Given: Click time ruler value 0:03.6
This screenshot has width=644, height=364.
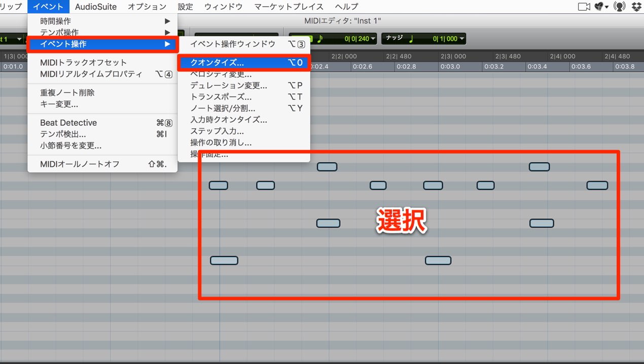Looking at the screenshot, I should (581, 66).
